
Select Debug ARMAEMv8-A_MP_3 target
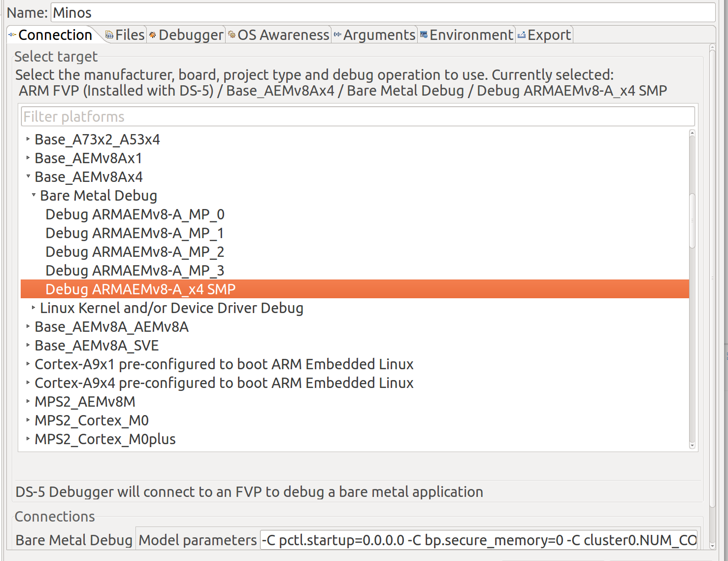134,270
